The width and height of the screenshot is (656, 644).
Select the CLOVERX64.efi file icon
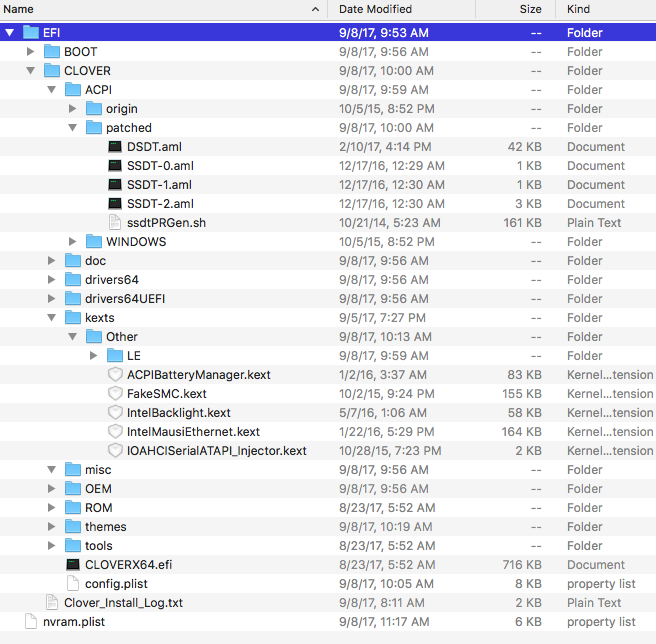73,564
